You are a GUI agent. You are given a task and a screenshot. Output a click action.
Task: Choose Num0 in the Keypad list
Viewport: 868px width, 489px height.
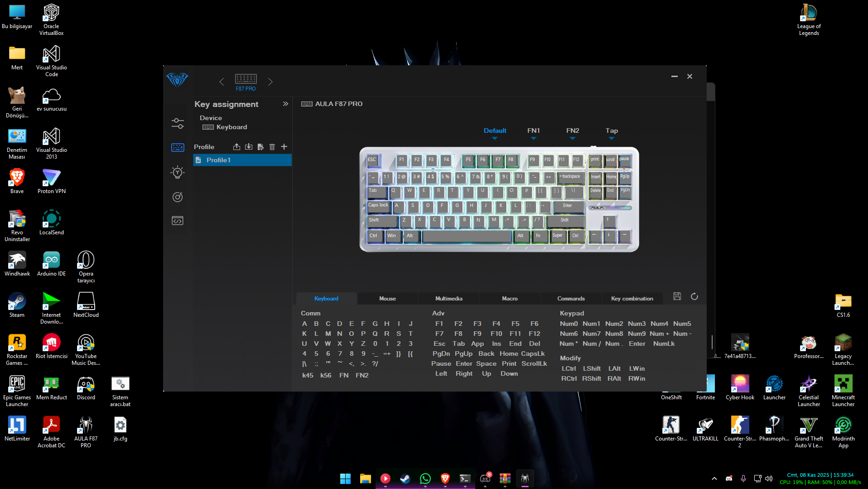569,324
